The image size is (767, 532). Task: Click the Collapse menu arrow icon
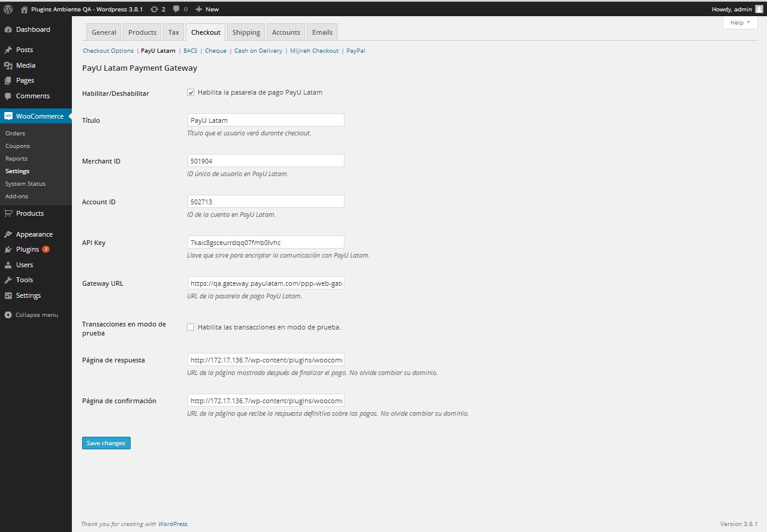click(8, 315)
